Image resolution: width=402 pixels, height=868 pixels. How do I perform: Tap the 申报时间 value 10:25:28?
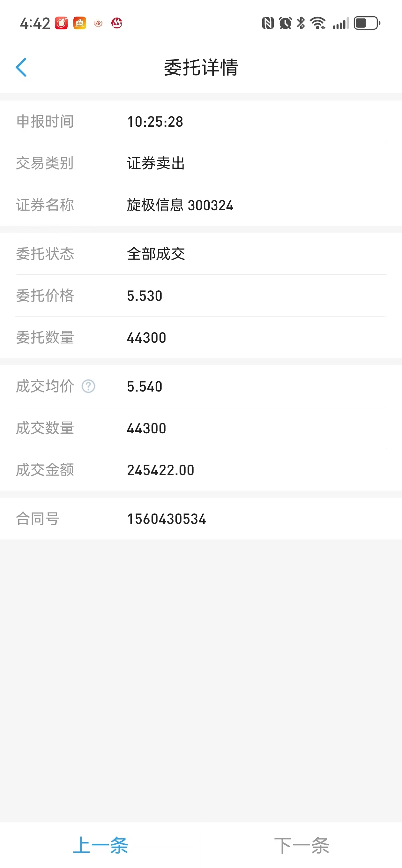point(155,122)
